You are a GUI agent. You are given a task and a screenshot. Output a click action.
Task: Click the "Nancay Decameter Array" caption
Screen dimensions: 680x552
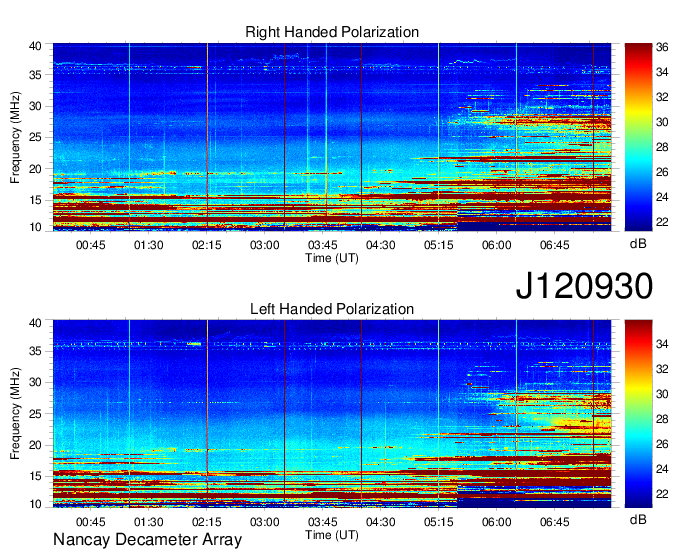[147, 540]
